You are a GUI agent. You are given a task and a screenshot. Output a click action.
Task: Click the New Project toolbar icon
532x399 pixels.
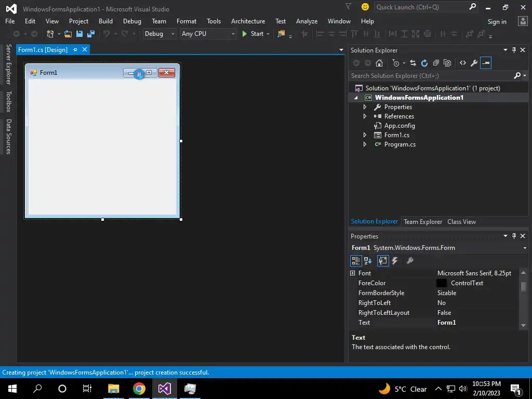(50, 34)
